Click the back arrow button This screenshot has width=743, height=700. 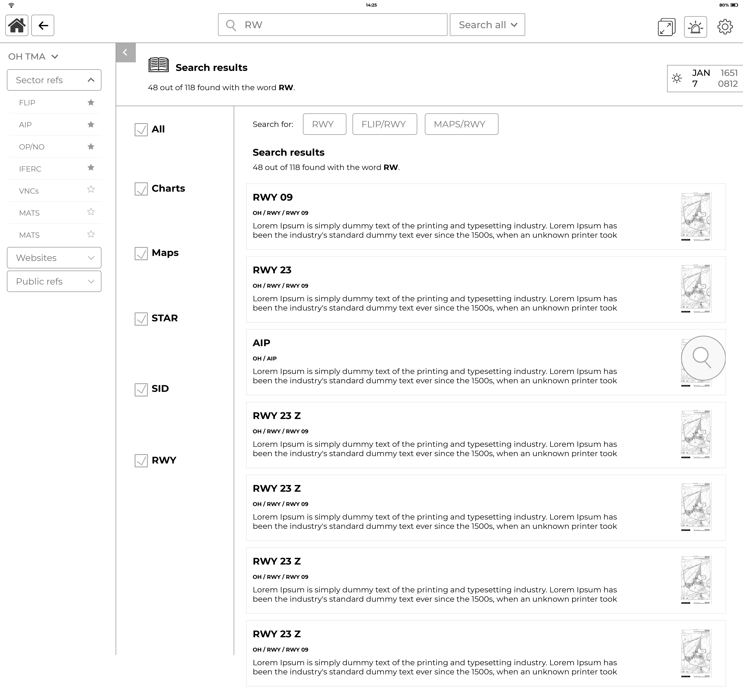(x=43, y=25)
